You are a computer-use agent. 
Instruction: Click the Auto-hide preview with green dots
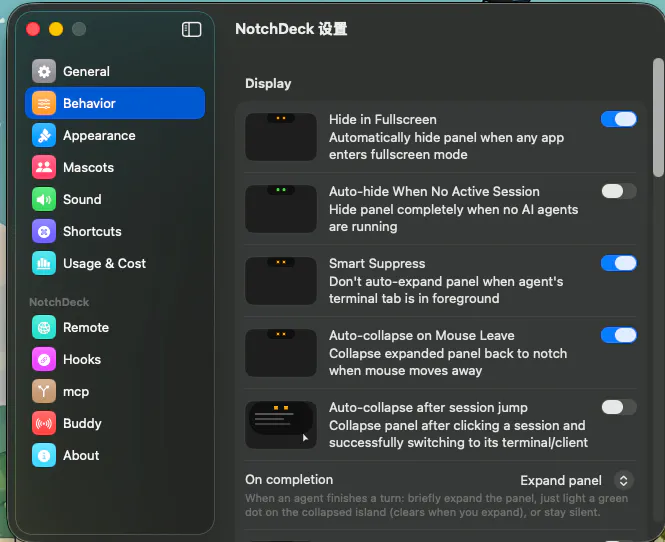pos(281,209)
